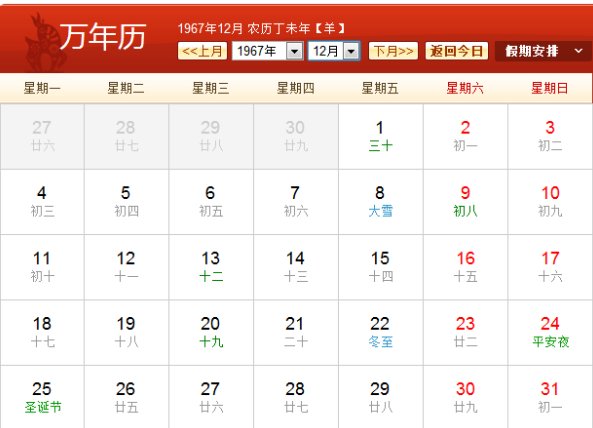The height and width of the screenshot is (428, 593).
Task: Select December 12 (十一)
Action: pos(126,267)
